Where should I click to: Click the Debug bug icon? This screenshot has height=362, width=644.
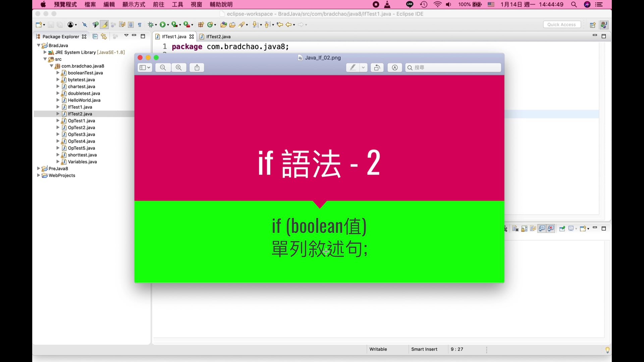tap(151, 24)
